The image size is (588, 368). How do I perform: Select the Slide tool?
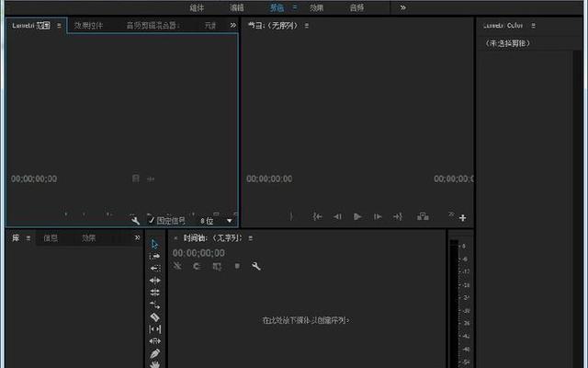(x=154, y=341)
